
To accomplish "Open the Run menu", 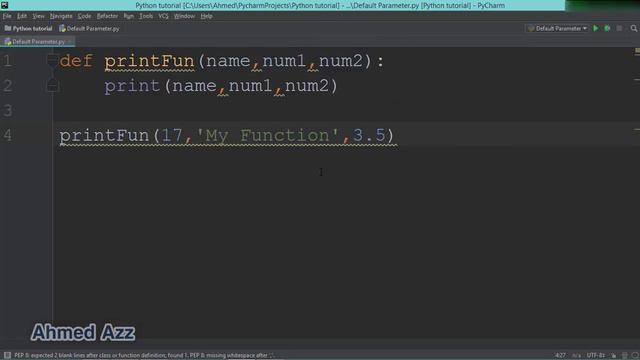I will (129, 16).
